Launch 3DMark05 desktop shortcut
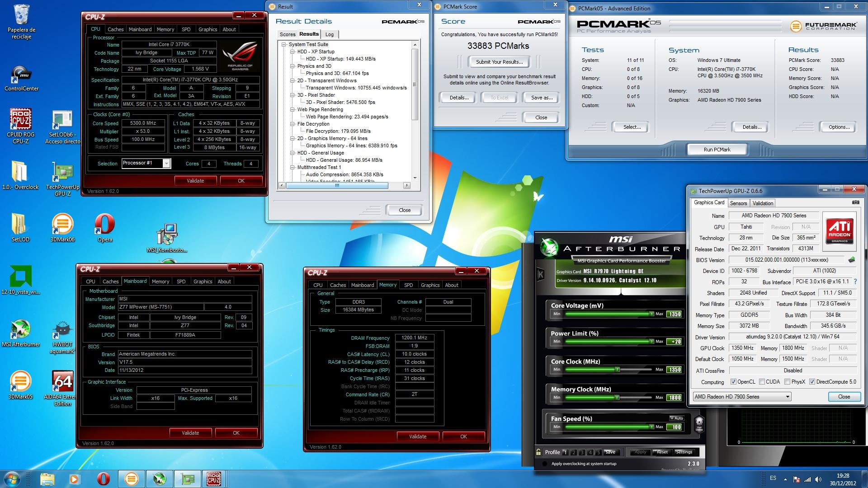 click(20, 385)
